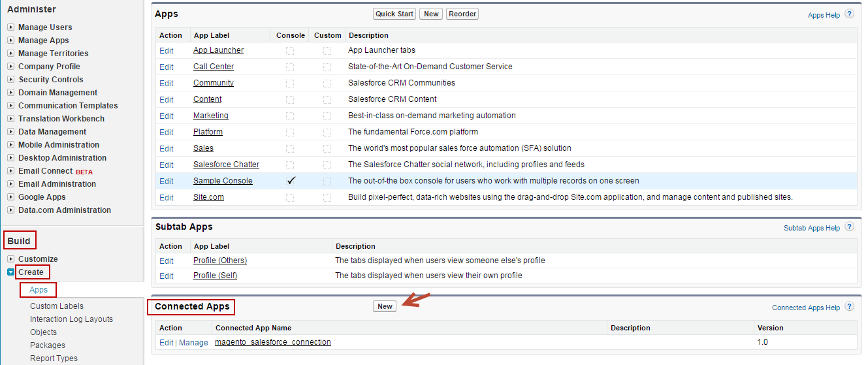Open the Salesforce Chatter app link
The height and width of the screenshot is (365, 868).
pyautogui.click(x=226, y=165)
